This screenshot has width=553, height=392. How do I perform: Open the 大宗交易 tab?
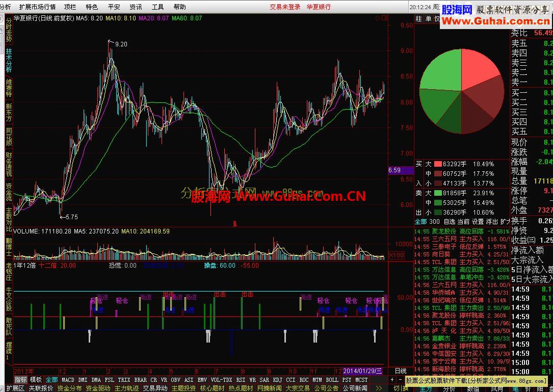(298, 388)
